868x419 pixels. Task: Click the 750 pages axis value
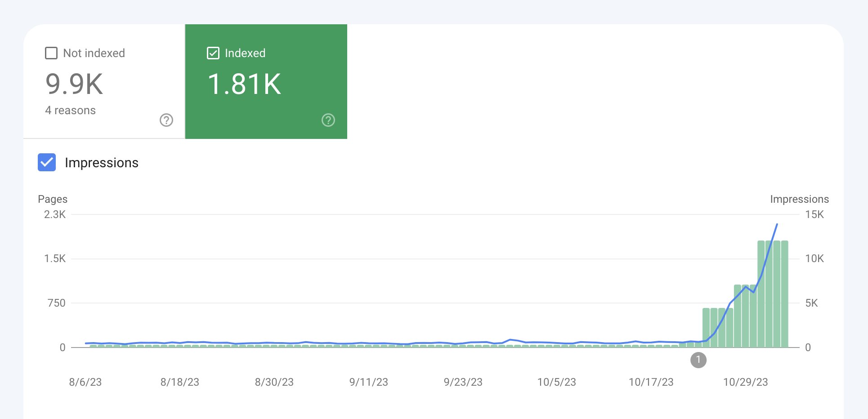(57, 303)
